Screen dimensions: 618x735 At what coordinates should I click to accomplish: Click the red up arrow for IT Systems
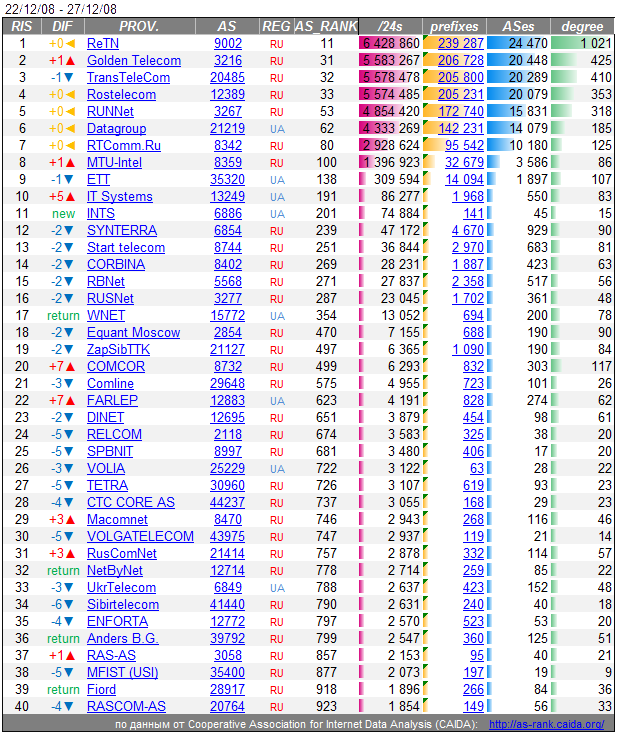[70, 197]
